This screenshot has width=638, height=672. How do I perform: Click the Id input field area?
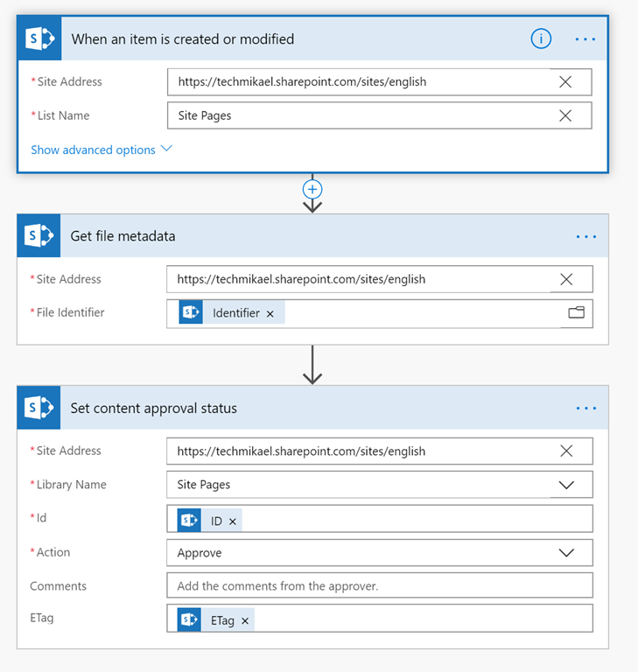point(380,519)
